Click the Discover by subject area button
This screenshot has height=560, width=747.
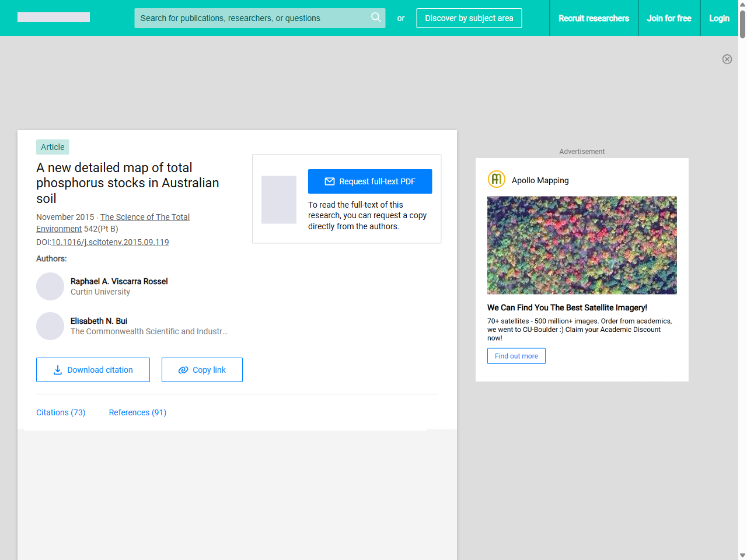click(469, 18)
